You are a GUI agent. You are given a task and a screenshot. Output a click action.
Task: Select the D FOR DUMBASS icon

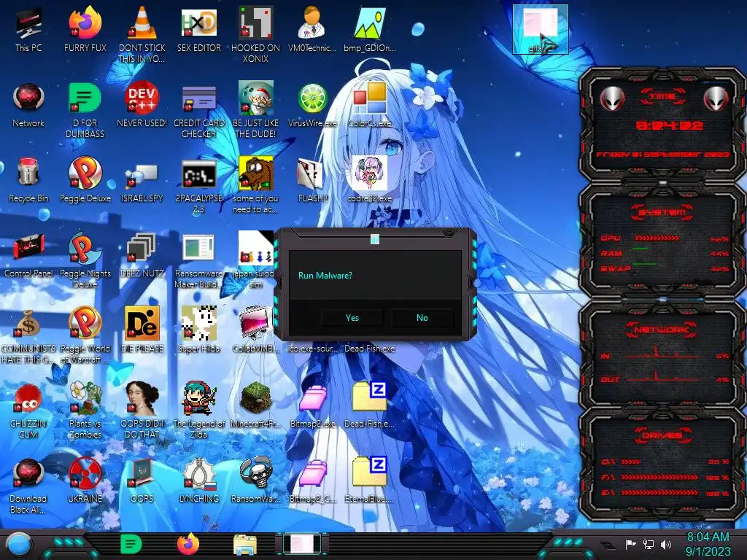point(85,109)
